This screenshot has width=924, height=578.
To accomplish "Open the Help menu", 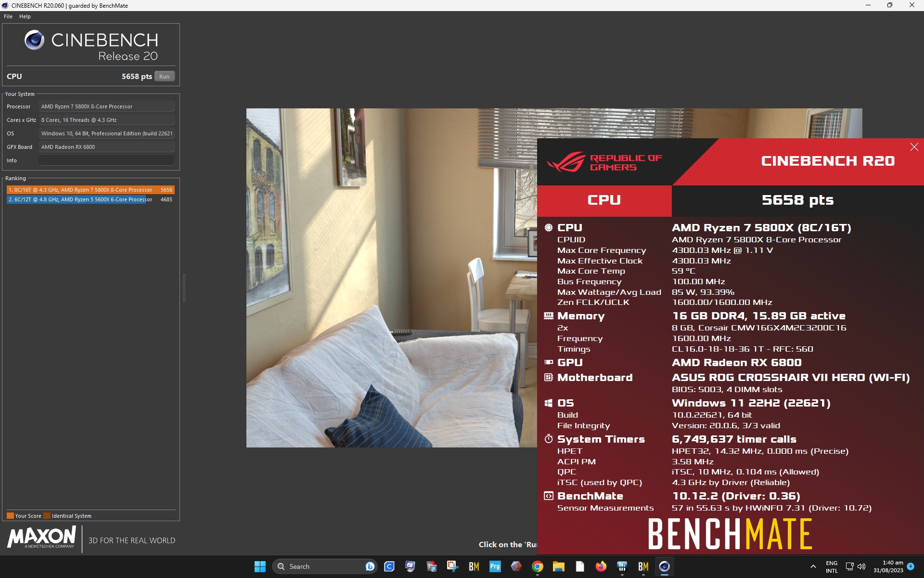I will tap(25, 16).
